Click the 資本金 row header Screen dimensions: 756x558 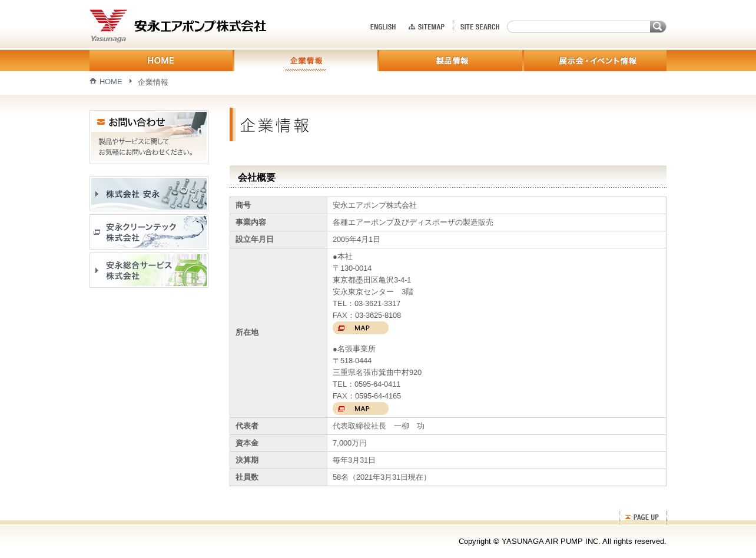point(278,443)
